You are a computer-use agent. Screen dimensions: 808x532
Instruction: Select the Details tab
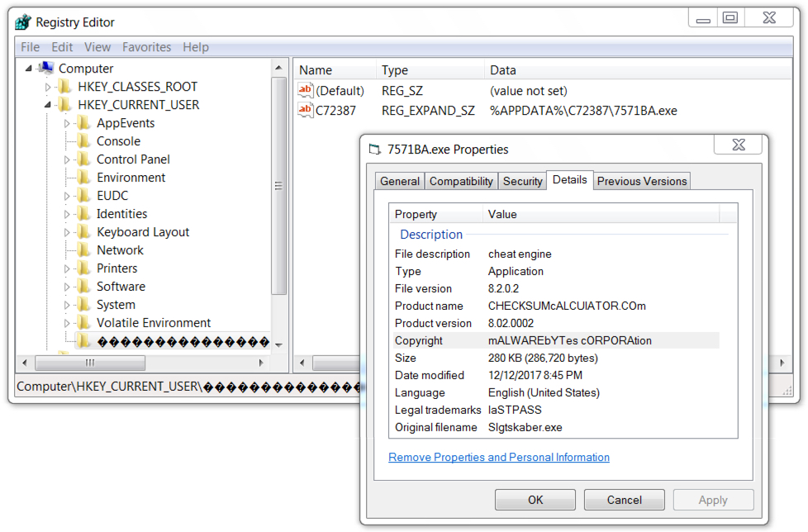coord(569,180)
